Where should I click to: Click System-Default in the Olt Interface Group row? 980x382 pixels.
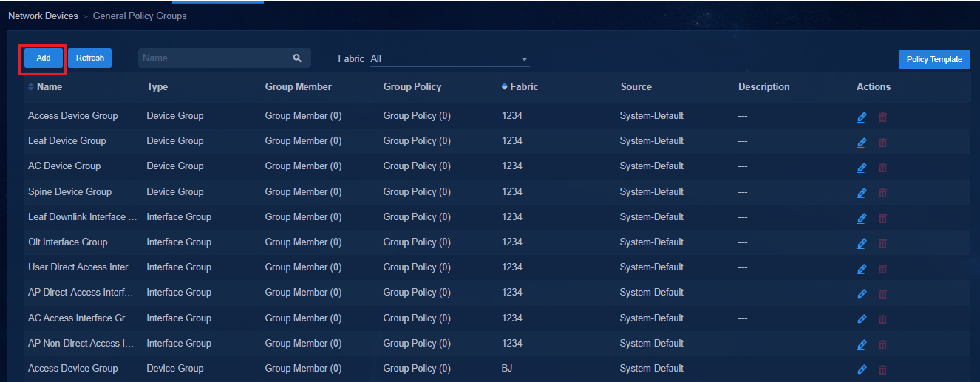tap(652, 242)
